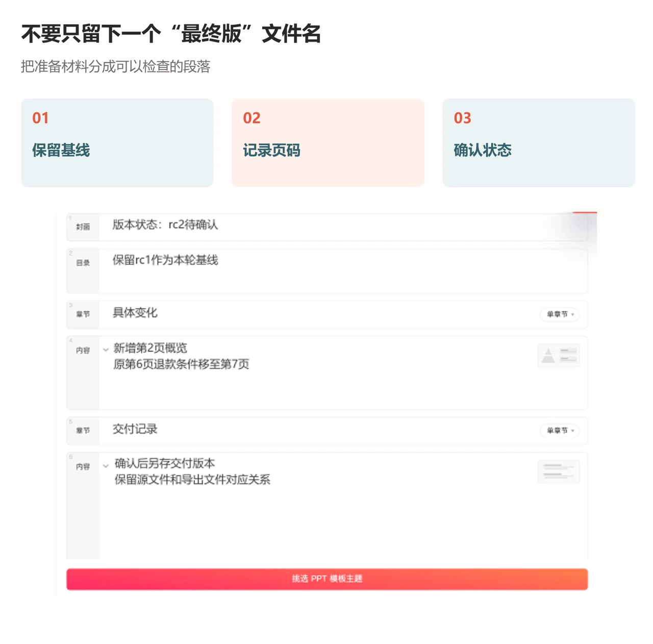Click the text 版本状态：rc2待确认
Image resolution: width=653 pixels, height=644 pixels.
coord(165,225)
